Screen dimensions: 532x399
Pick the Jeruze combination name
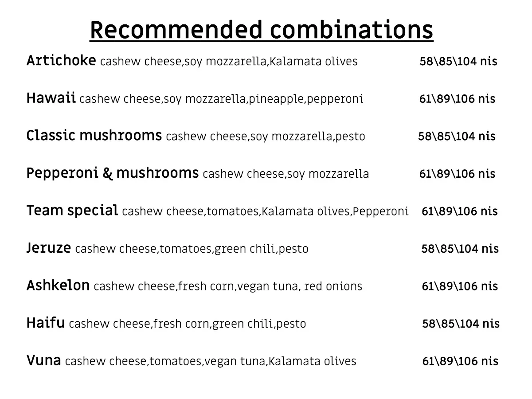coord(48,248)
